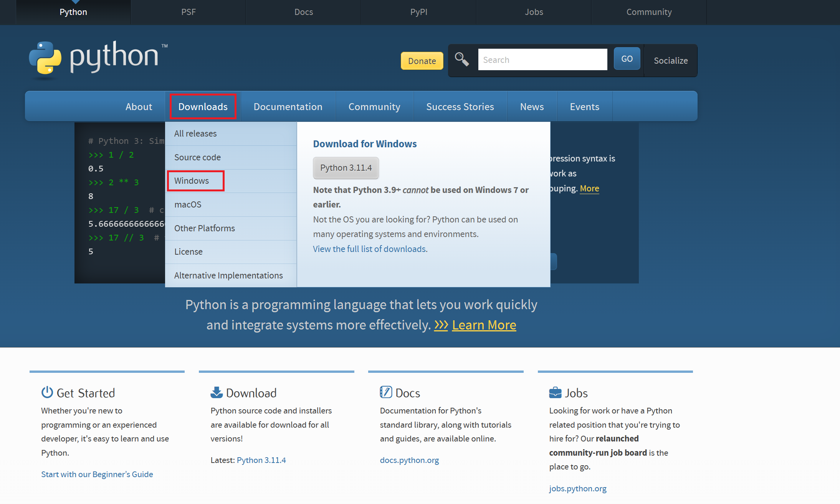Screen dimensions: 840x504
Task: Open the PSF top tab
Action: tap(188, 12)
